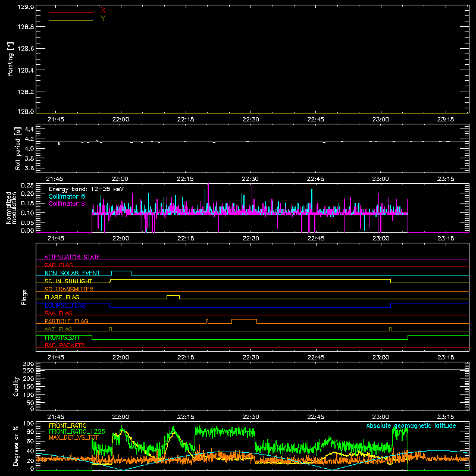Screen dimensions: 476x476
Task: Click the 150 tick on Quality axis
Action: tap(29, 387)
